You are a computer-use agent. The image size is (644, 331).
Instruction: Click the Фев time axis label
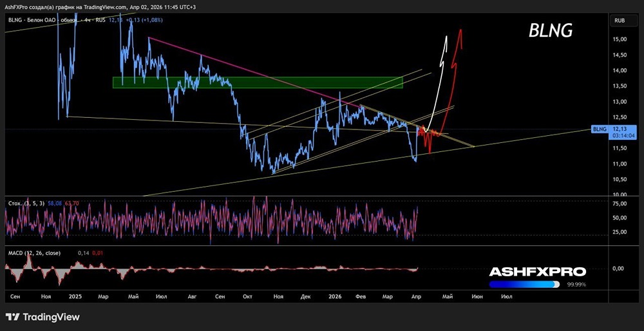click(360, 296)
